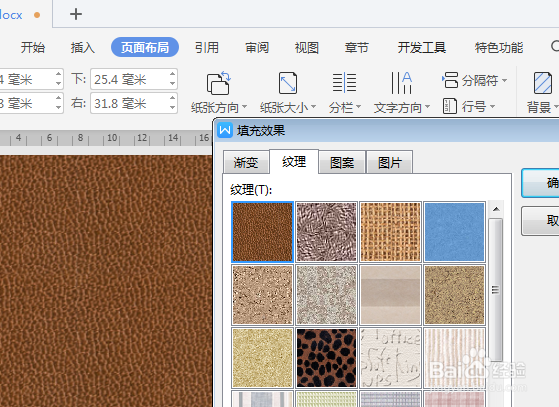Select the pink-gray feather pattern texture
Screen dimensions: 559x407
[x=326, y=232]
